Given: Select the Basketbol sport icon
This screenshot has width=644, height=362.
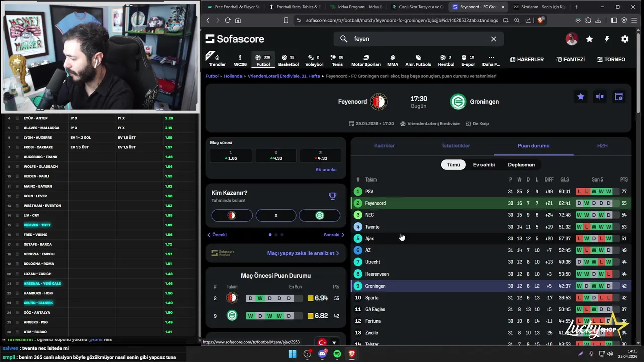Looking at the screenshot, I should coord(288,60).
